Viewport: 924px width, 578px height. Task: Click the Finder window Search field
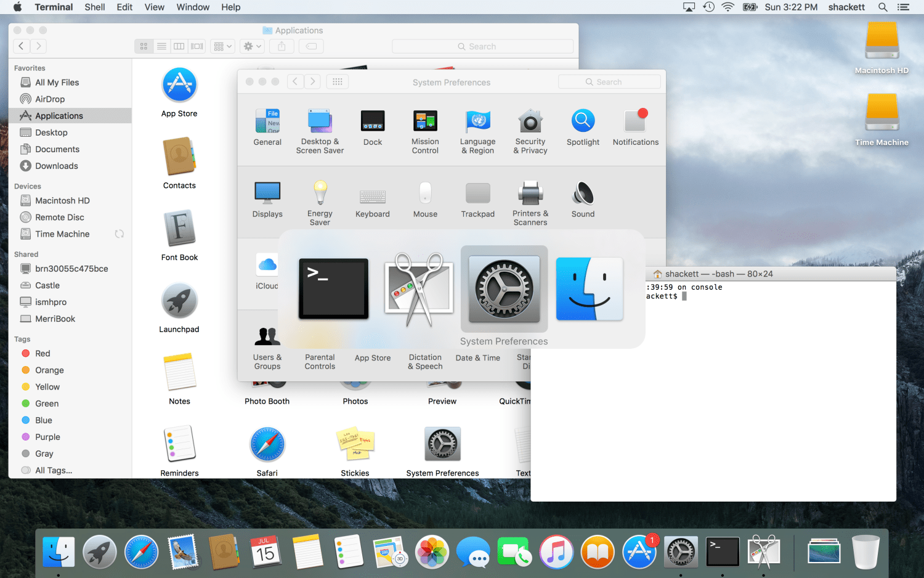pos(482,46)
